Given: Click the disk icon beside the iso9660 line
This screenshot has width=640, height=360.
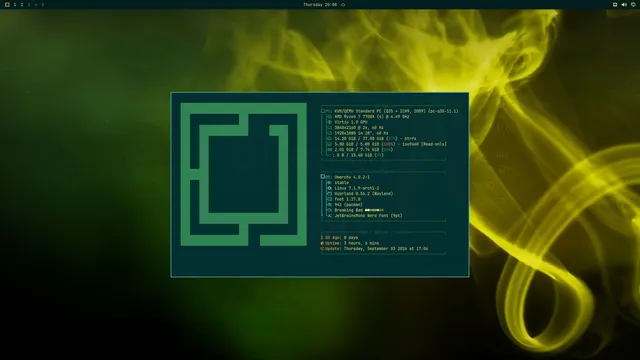Looking at the screenshot, I should tap(330, 144).
